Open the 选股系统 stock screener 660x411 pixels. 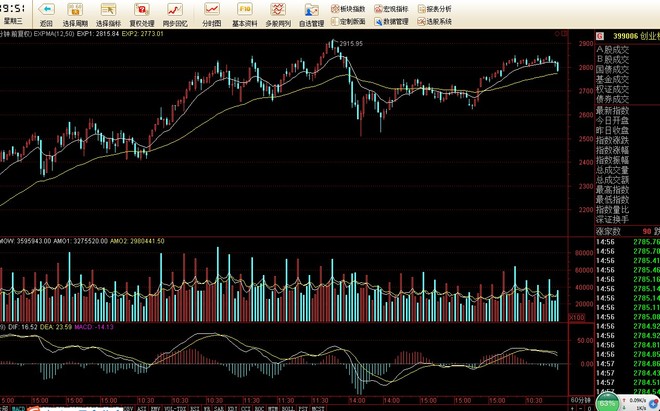438,20
